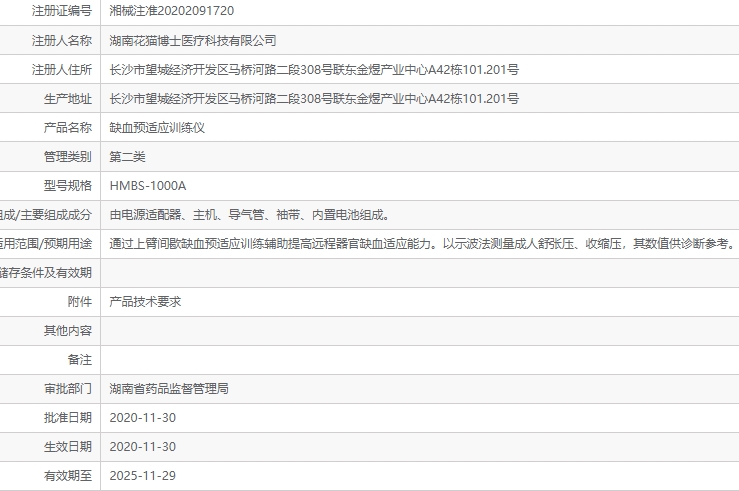739x491 pixels.
Task: Click the 生产地址 label
Action: click(x=68, y=99)
